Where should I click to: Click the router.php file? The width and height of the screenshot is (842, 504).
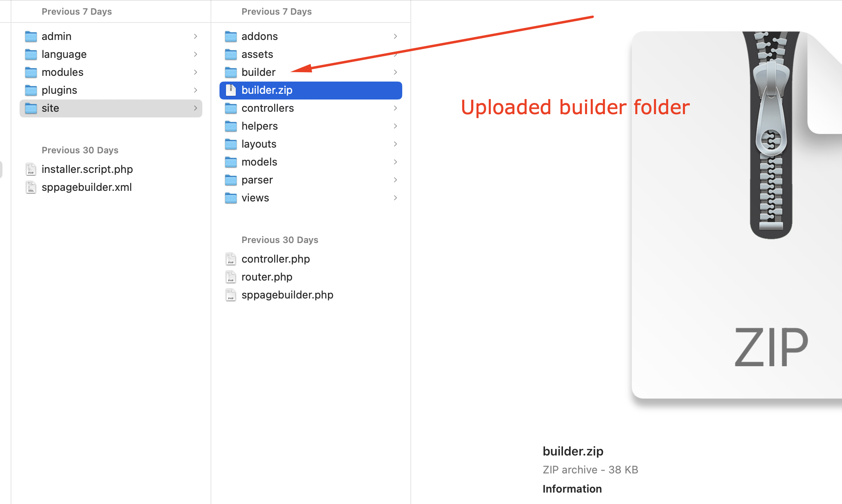click(x=266, y=276)
